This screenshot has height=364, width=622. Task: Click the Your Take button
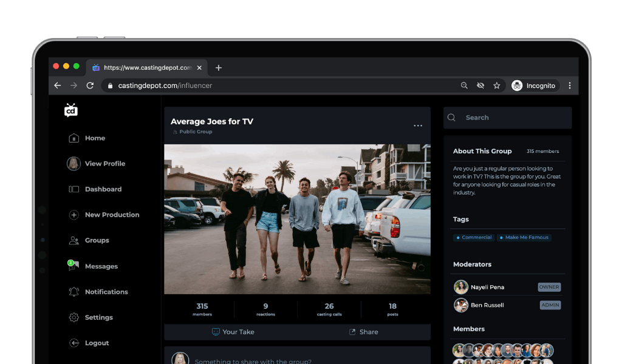[233, 332]
